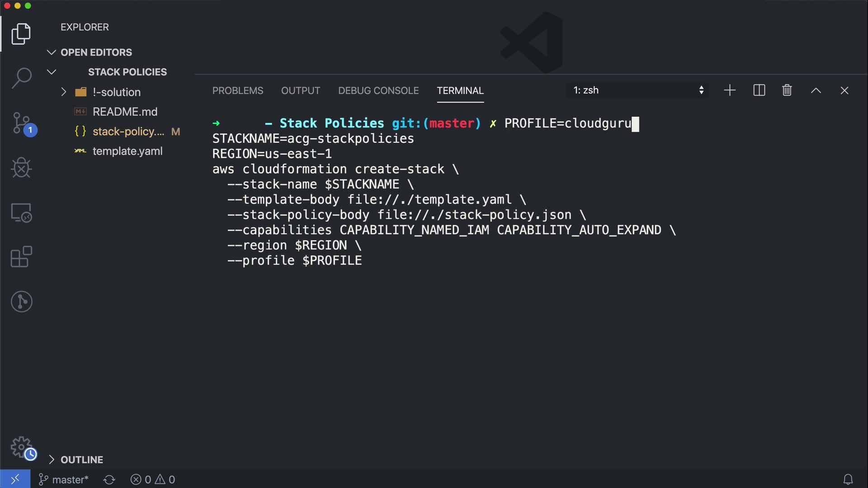Collapse the Open Editors section

[52, 52]
